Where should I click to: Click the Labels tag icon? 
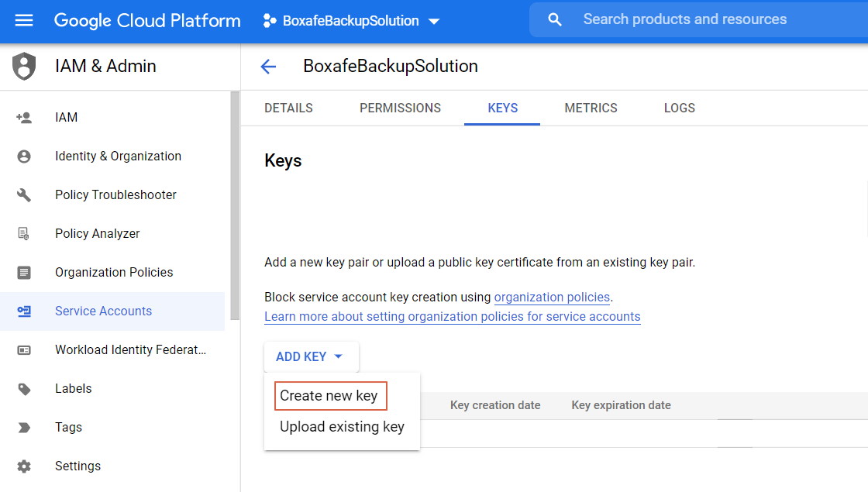[24, 389]
